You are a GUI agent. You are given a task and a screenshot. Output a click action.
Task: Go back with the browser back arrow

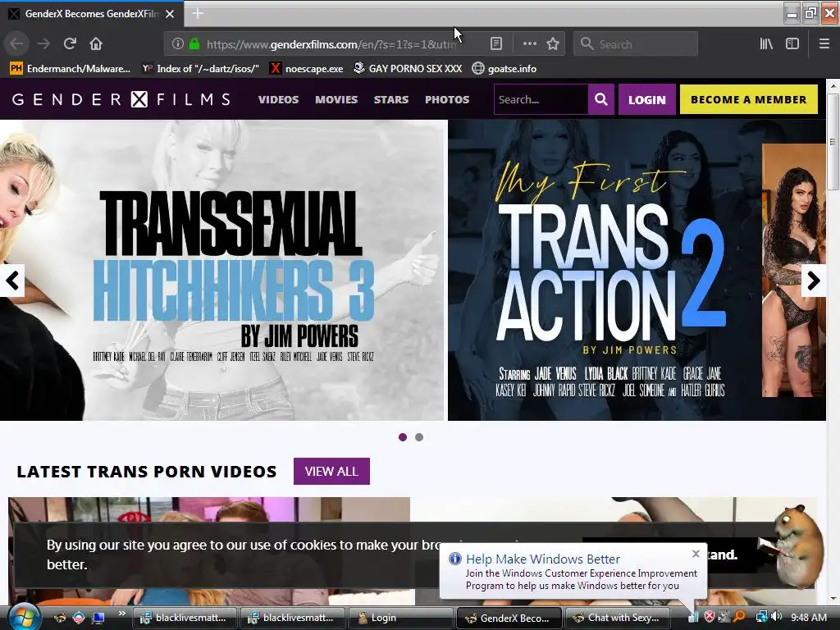[x=17, y=44]
